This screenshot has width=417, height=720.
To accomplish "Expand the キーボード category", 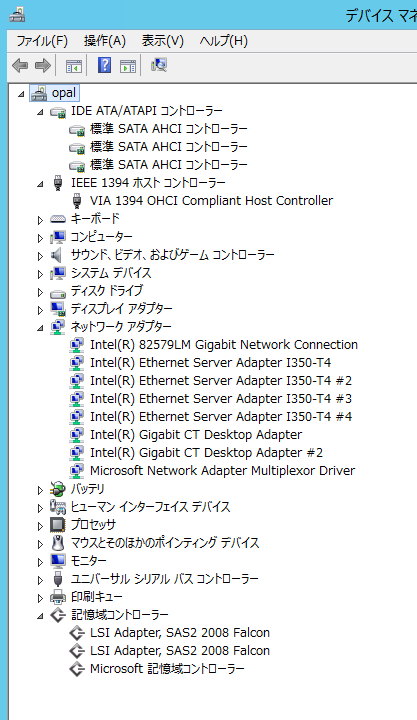I will pyautogui.click(x=40, y=220).
